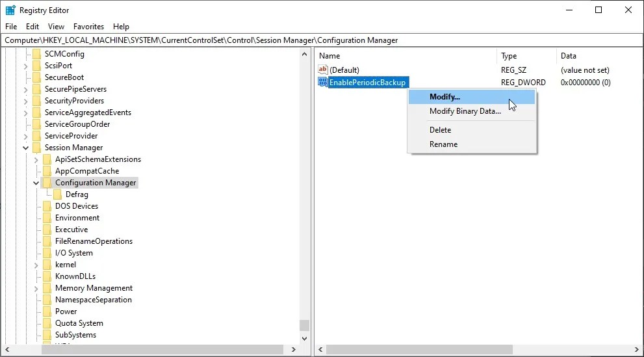
Task: Click the tree pane scroll down arrow
Action: tap(304, 339)
